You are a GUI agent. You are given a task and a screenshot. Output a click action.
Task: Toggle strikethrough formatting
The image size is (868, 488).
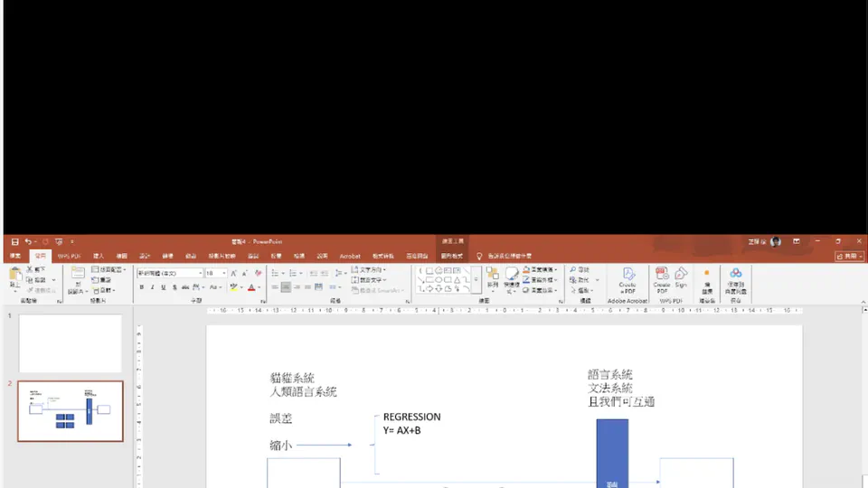(184, 287)
